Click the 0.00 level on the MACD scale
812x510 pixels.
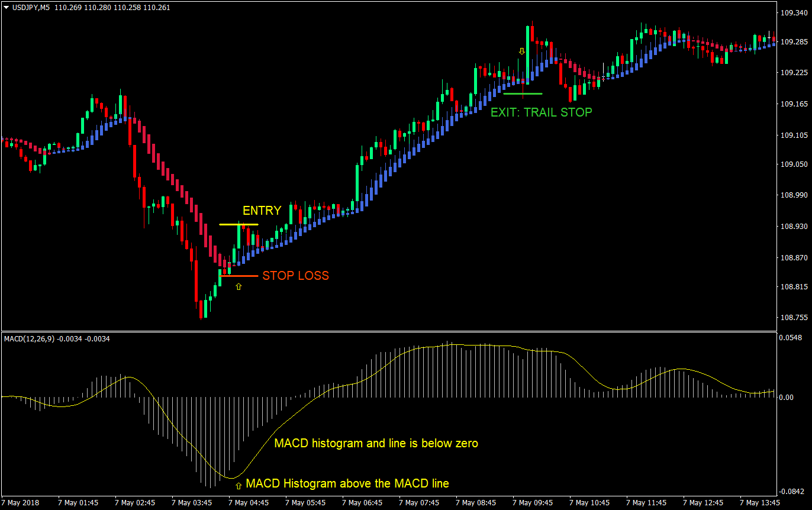tap(786, 397)
